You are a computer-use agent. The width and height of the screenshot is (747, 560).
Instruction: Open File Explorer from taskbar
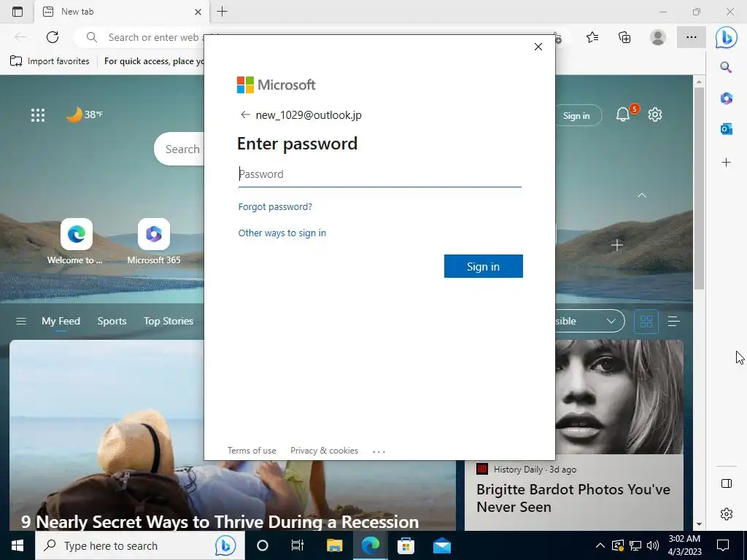[334, 545]
